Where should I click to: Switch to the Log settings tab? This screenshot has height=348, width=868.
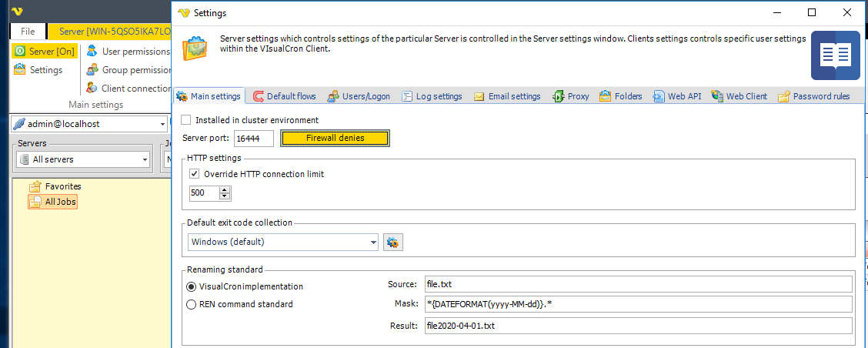[432, 96]
